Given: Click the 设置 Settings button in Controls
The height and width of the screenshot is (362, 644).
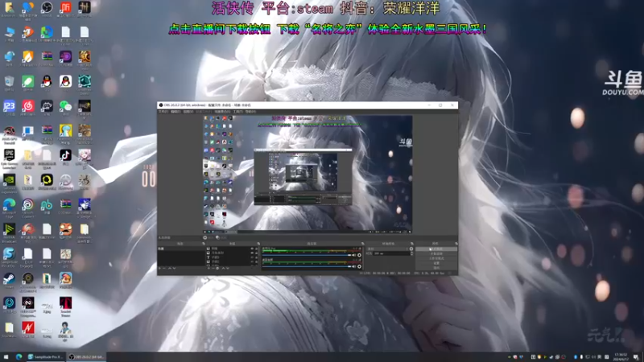Looking at the screenshot, I should pos(436,263).
